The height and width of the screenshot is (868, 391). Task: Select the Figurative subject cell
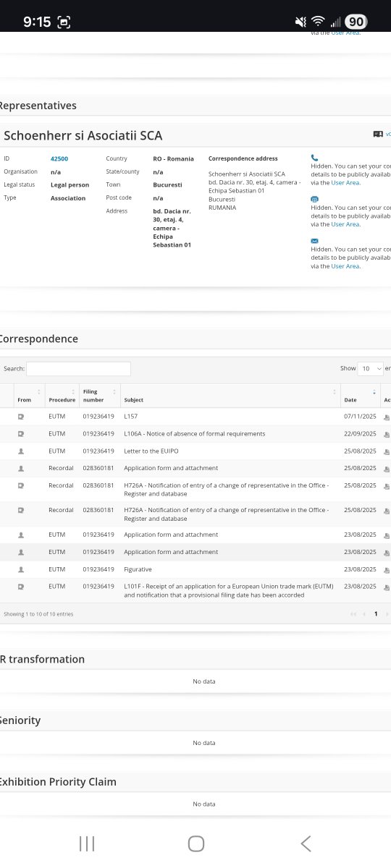(x=138, y=569)
